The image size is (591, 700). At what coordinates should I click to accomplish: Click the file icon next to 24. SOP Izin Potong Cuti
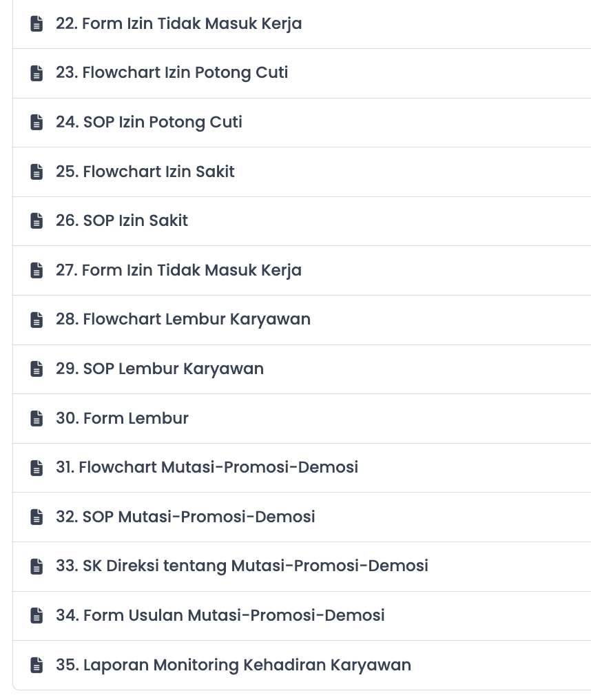click(x=37, y=122)
